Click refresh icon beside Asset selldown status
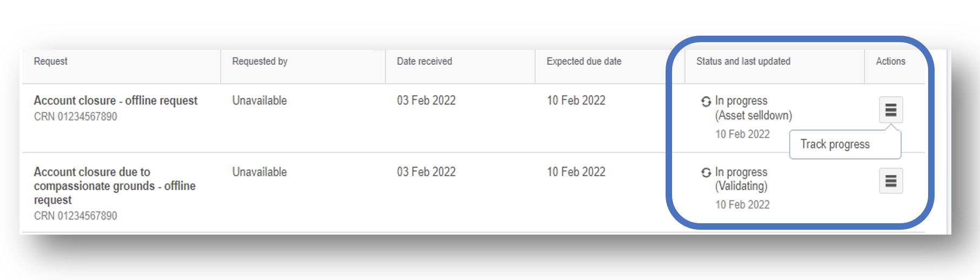 click(x=706, y=101)
